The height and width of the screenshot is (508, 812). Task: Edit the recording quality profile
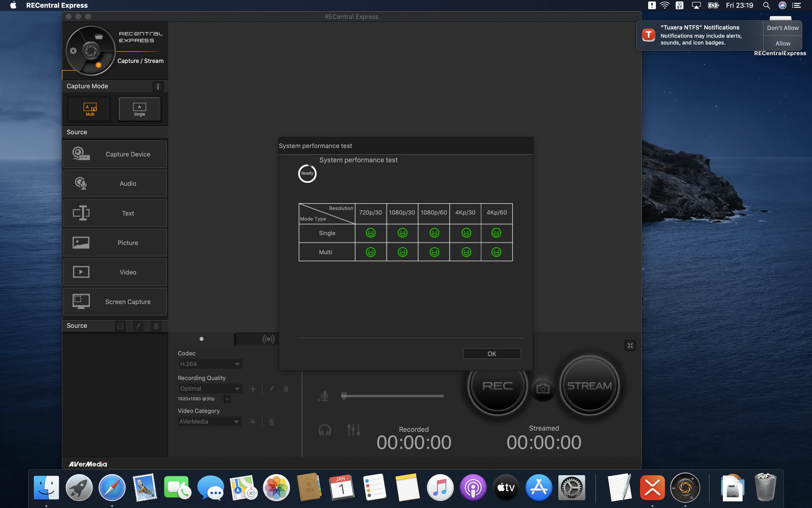pos(272,389)
